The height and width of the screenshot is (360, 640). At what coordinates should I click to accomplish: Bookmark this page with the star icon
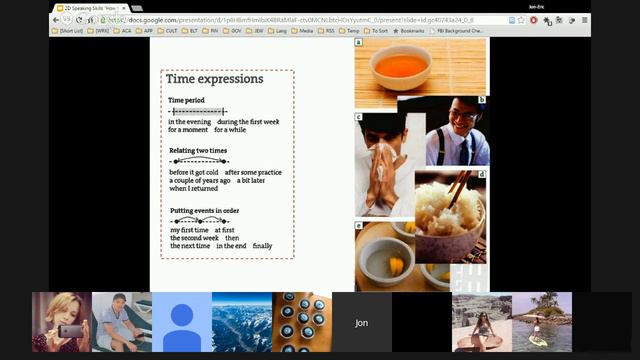[521, 20]
